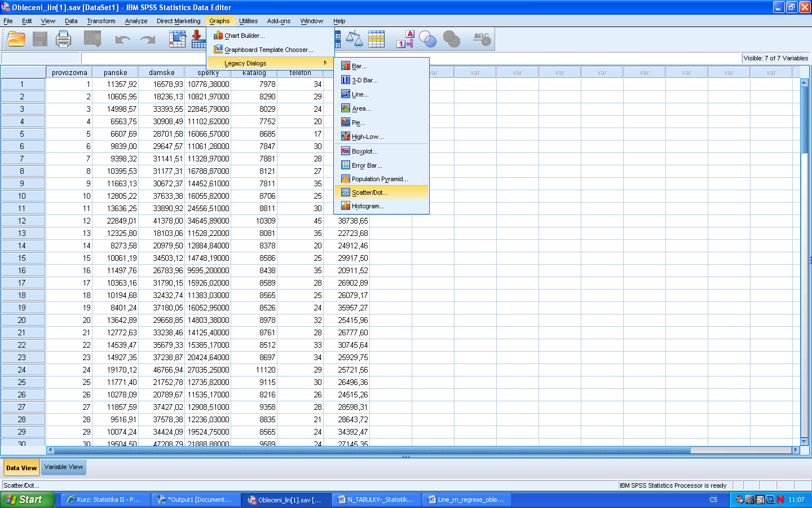The image size is (812, 508).
Task: Click the Go to variable icon with red arrow
Action: click(198, 39)
